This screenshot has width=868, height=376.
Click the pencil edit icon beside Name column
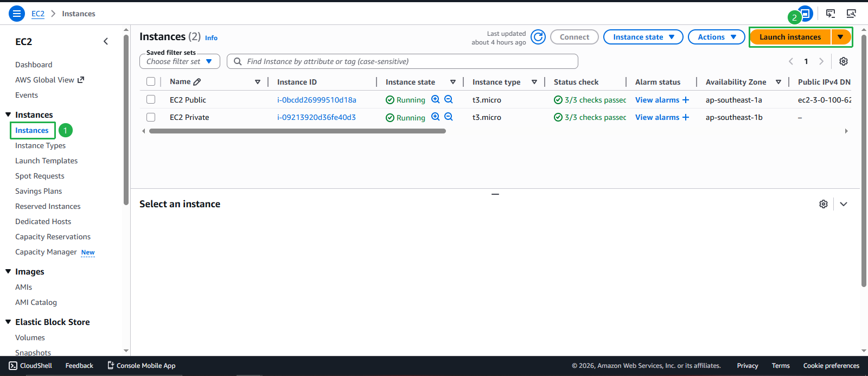coord(197,82)
